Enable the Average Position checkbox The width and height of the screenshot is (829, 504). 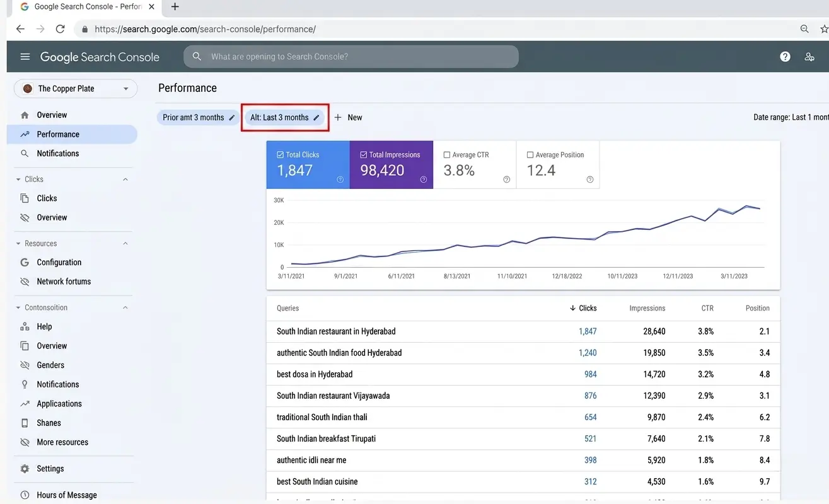click(530, 155)
